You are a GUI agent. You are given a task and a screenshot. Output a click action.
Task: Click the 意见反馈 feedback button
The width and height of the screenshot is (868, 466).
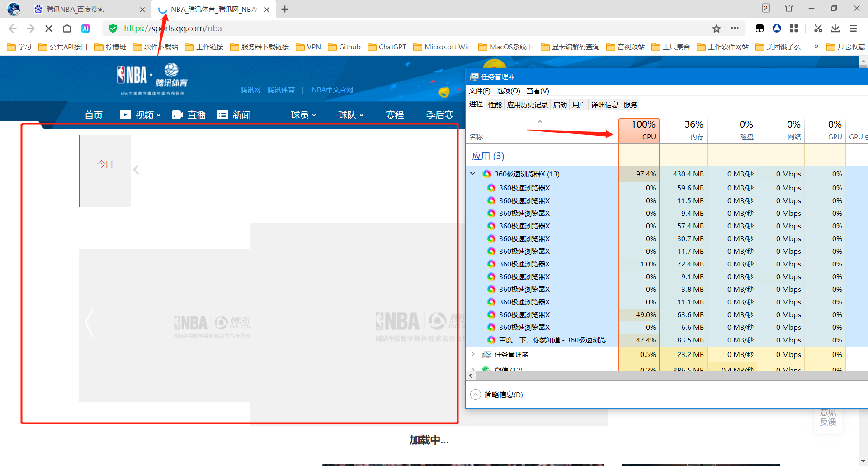click(828, 417)
